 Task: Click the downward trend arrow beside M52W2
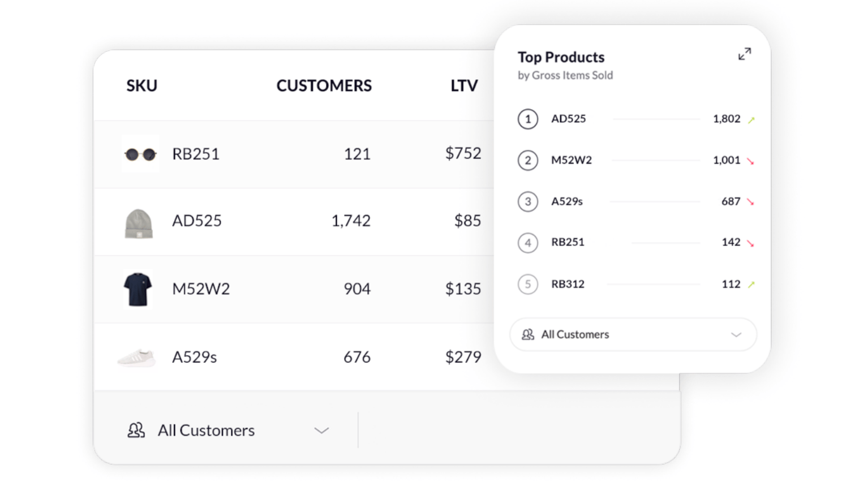tap(750, 161)
